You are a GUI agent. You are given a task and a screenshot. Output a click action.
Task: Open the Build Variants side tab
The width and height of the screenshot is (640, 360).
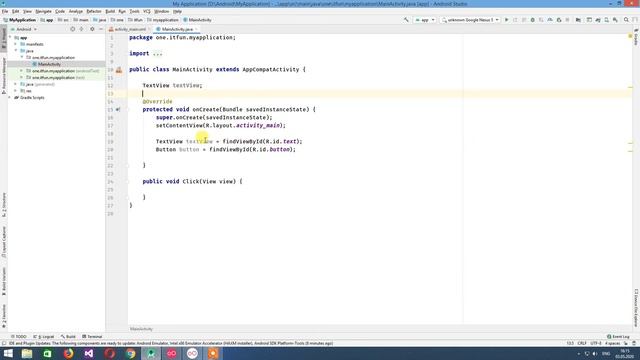pos(4,282)
